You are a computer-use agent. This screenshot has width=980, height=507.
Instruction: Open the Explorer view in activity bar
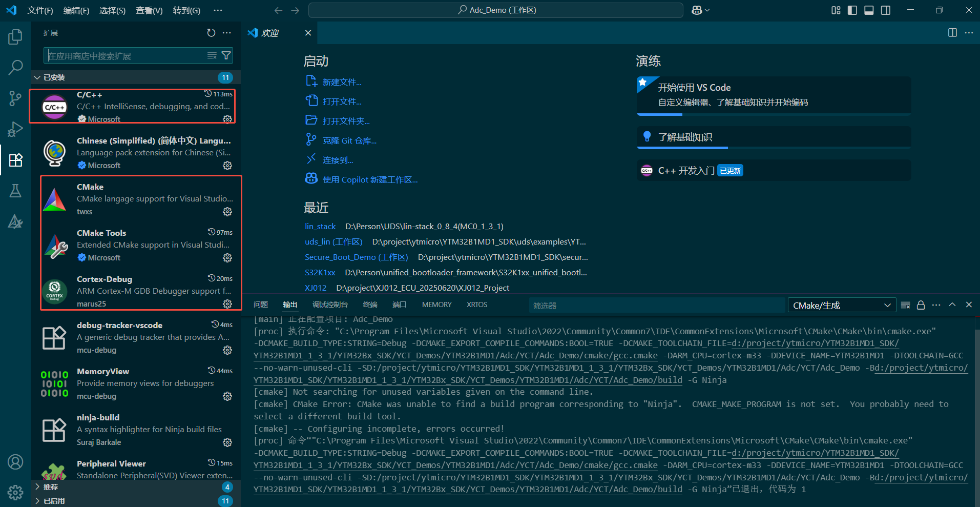[x=15, y=36]
